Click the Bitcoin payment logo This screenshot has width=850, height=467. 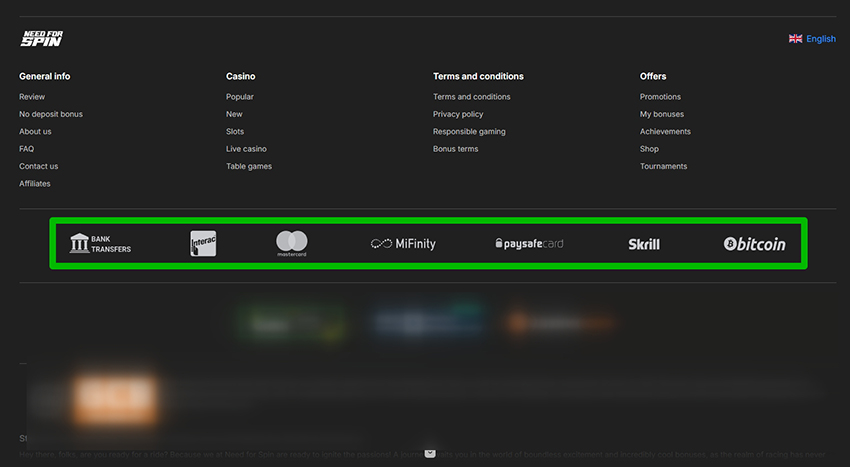tap(754, 243)
